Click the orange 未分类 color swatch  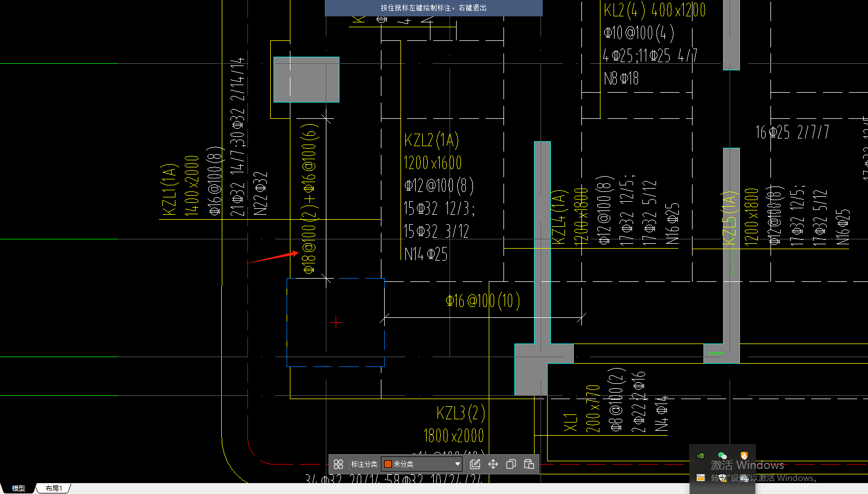click(x=388, y=464)
